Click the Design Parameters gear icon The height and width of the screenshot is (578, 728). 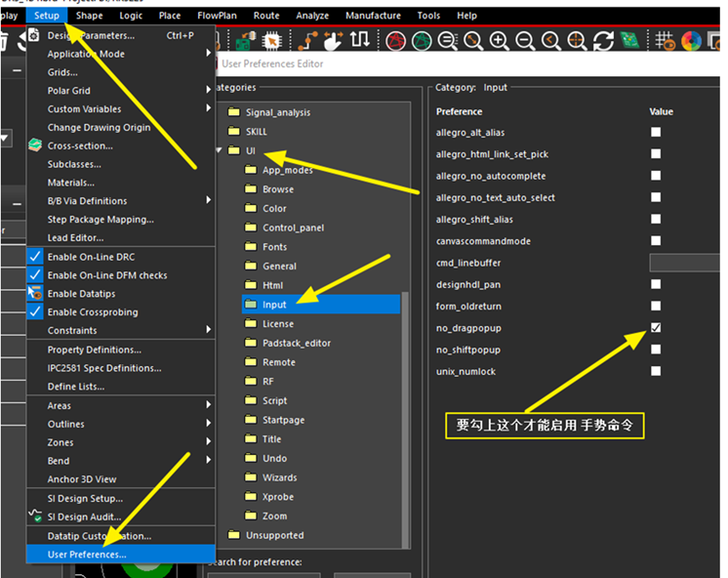click(34, 35)
